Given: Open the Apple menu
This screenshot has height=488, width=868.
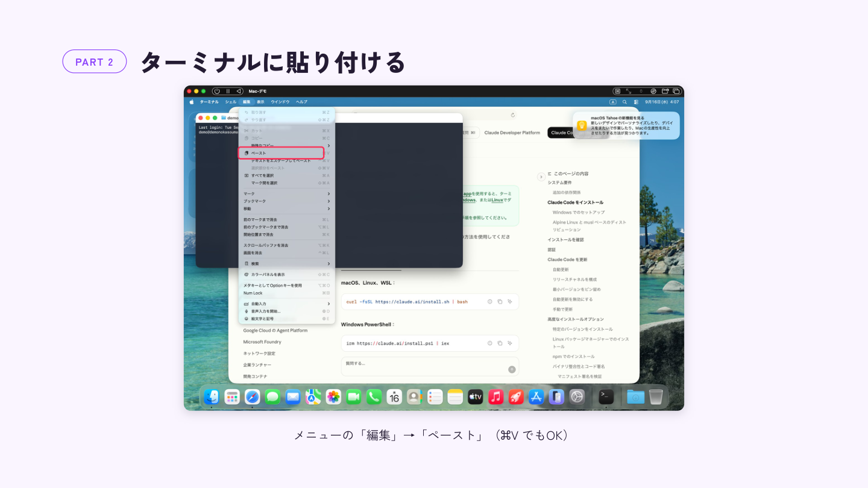Looking at the screenshot, I should tap(192, 102).
